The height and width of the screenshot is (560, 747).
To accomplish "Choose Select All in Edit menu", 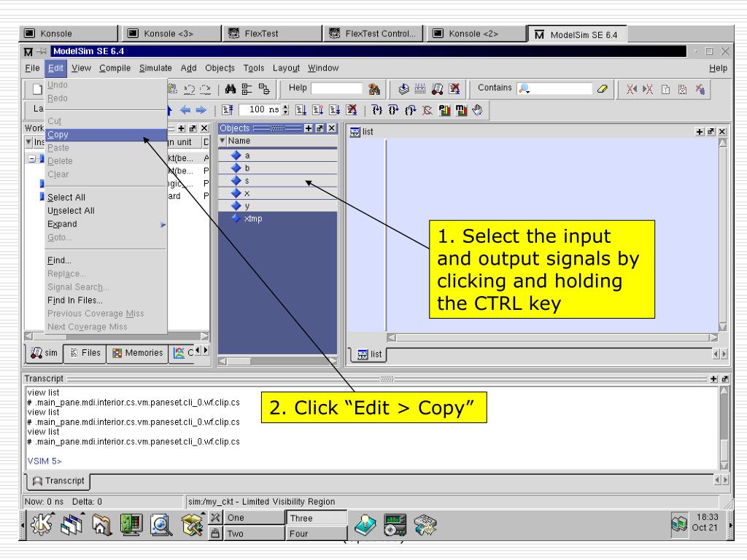I will [107, 197].
